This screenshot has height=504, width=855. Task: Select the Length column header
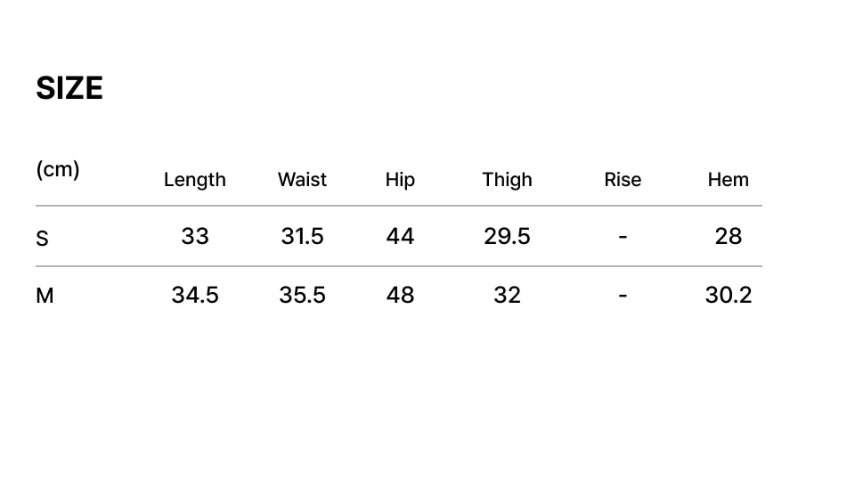(x=195, y=180)
